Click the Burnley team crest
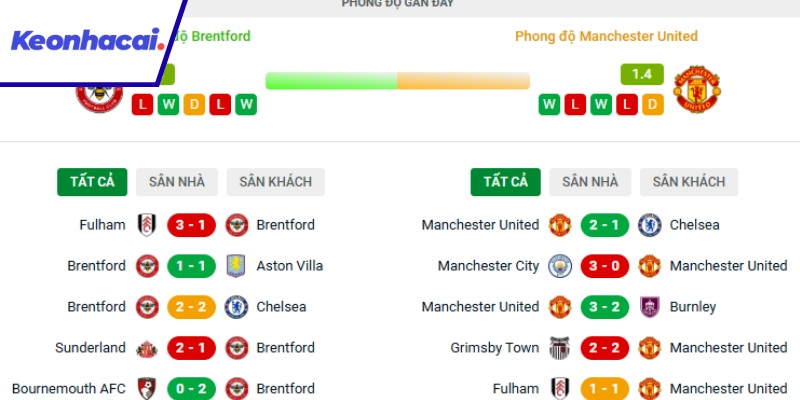The image size is (800, 400). 649,307
